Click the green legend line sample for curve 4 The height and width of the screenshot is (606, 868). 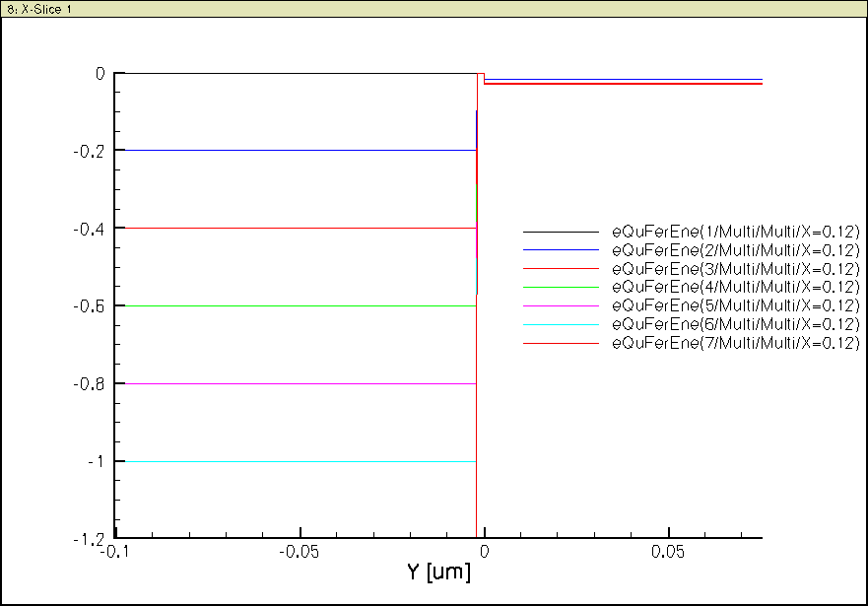tap(561, 287)
